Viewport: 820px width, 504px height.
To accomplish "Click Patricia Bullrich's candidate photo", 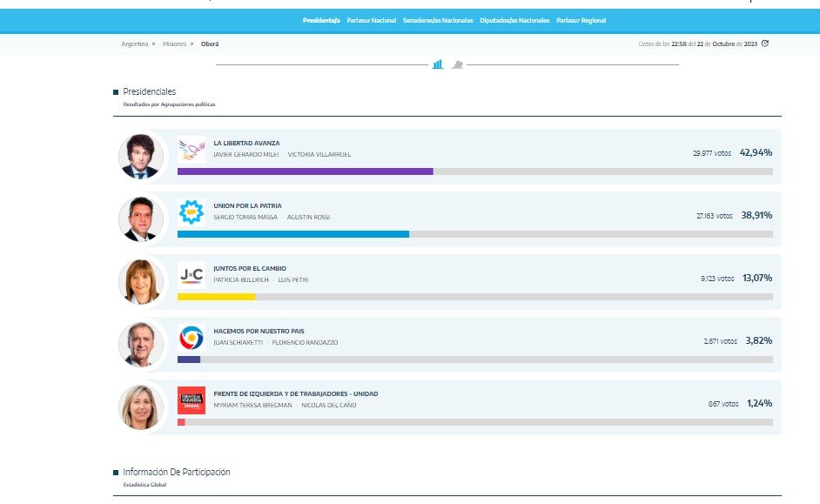I will click(141, 282).
